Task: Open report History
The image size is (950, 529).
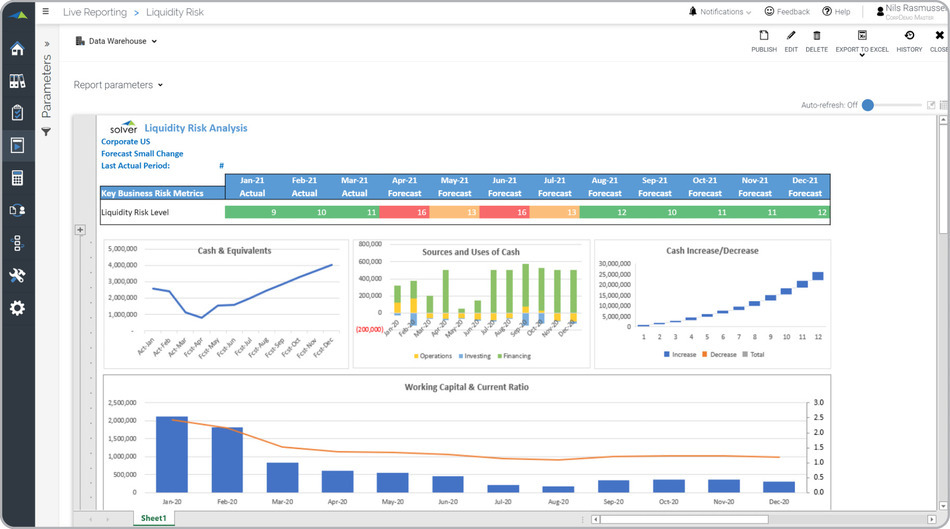Action: [x=909, y=40]
